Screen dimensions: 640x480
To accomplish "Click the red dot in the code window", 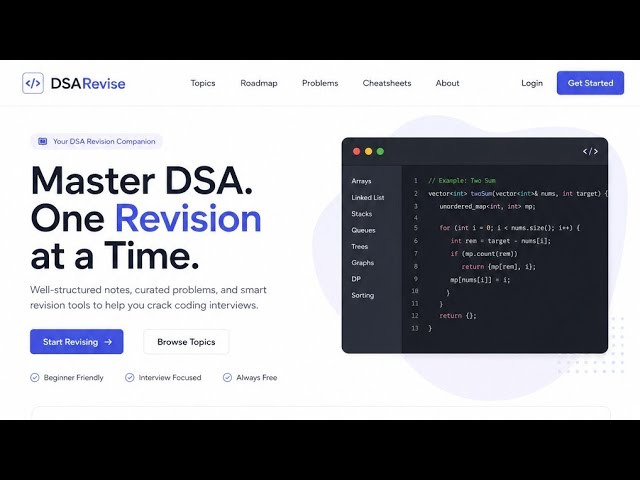I will (x=356, y=151).
